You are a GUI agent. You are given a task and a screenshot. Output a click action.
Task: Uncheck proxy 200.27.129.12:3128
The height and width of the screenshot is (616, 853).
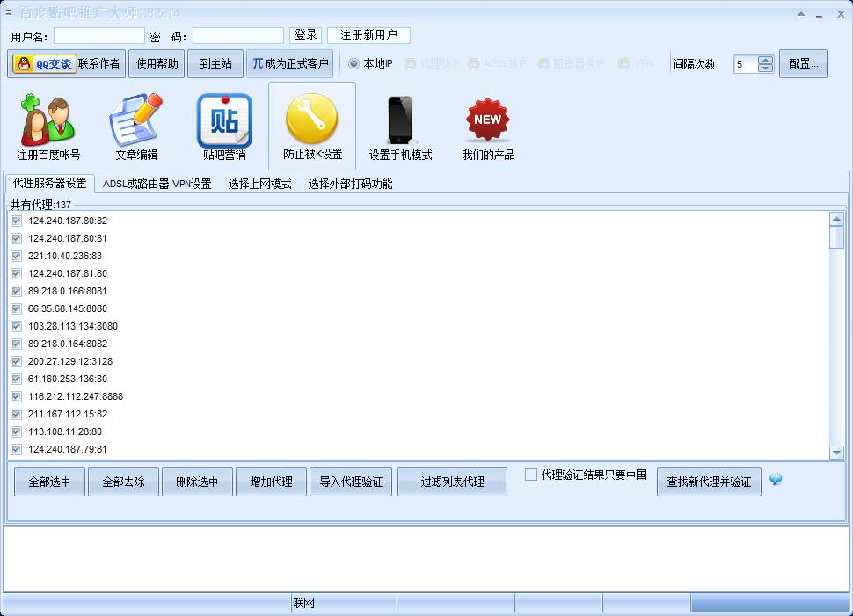pos(17,361)
